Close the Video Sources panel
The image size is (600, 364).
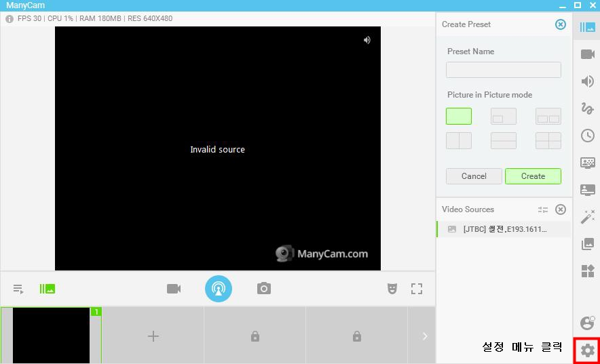tap(561, 209)
